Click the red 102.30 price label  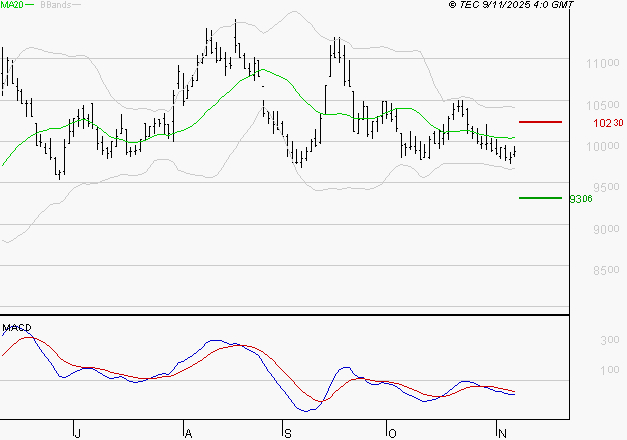point(608,123)
